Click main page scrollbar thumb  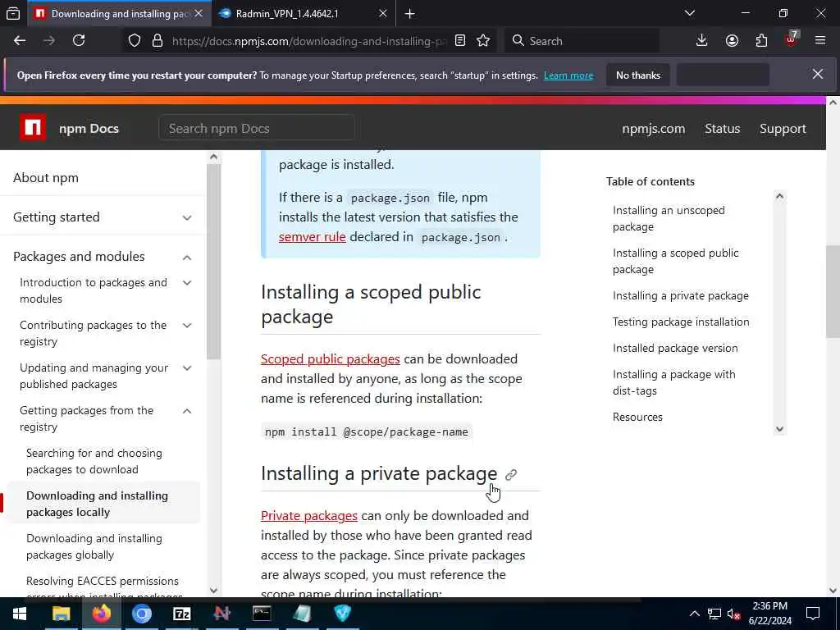833,292
